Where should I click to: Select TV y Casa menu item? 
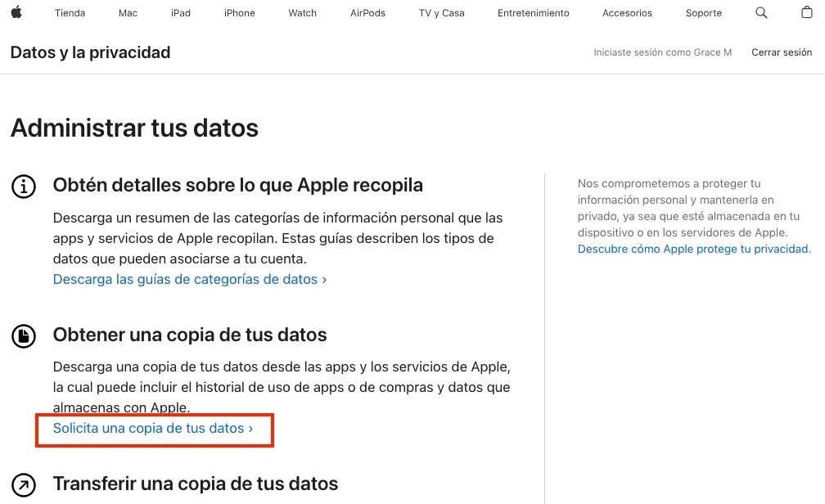click(441, 12)
